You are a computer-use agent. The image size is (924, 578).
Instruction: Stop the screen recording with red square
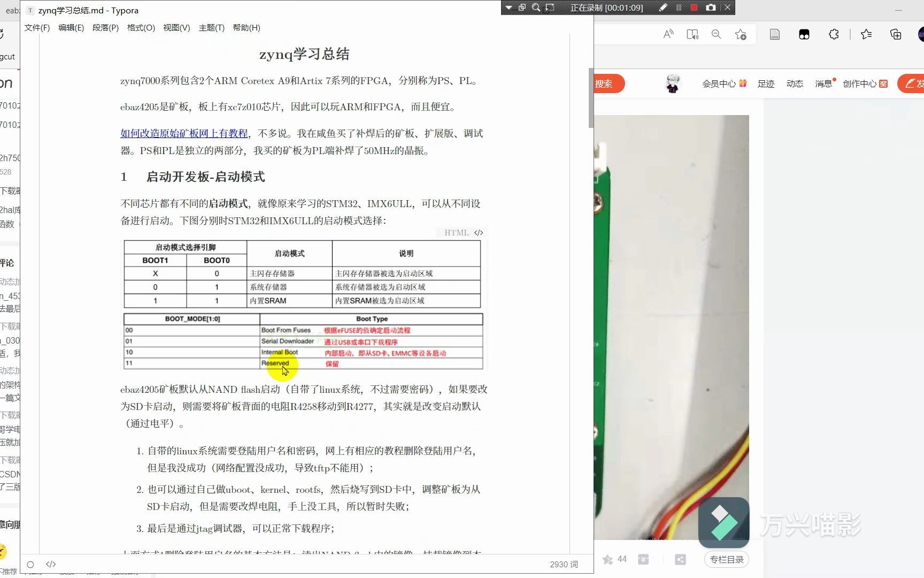(693, 7)
